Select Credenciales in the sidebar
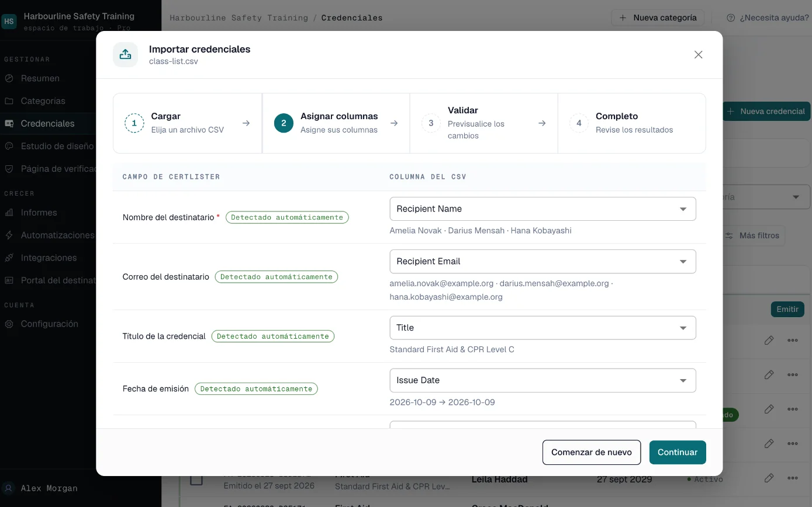 click(x=48, y=123)
